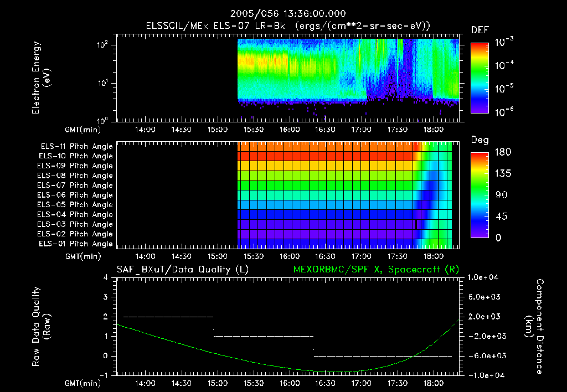Screen dimensions: 567x392
Task: Select the 10^-3 DEF scale value
Action: [504, 42]
